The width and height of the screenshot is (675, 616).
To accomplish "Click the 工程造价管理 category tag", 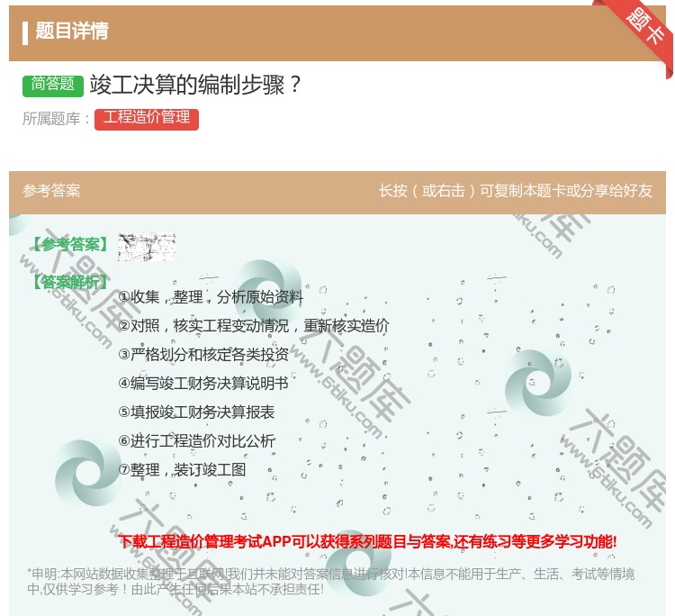I will tap(147, 119).
